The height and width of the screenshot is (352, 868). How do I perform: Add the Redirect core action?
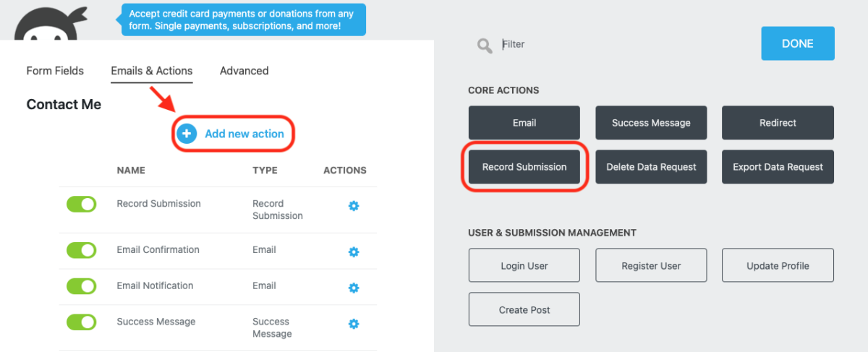pos(778,123)
